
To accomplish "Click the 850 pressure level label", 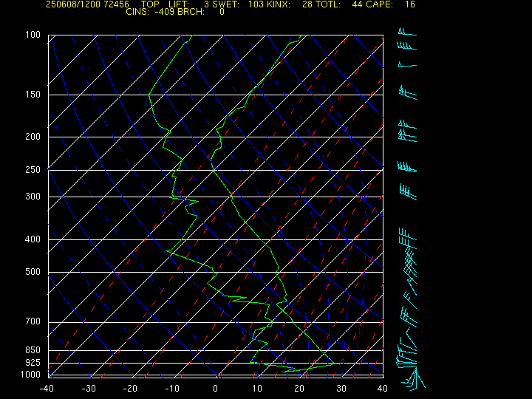I will click(33, 349).
